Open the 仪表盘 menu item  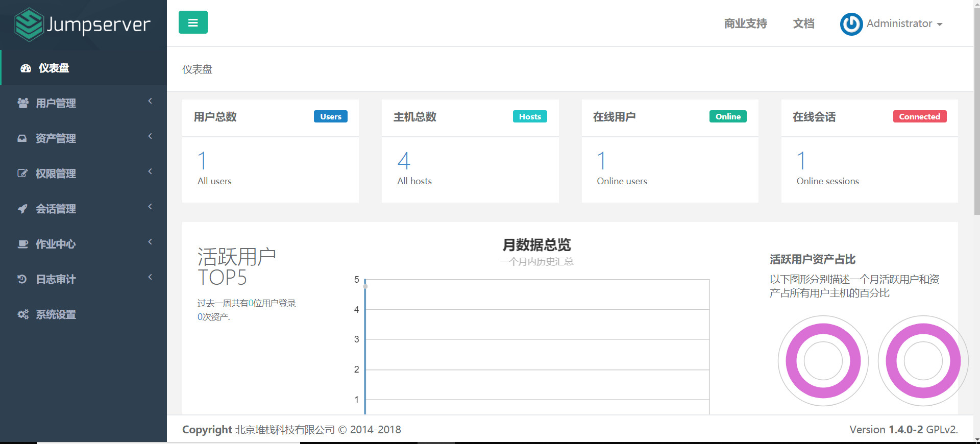(84, 68)
